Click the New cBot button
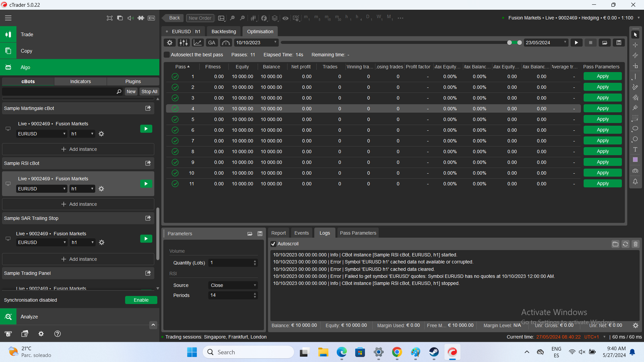 pos(131,92)
